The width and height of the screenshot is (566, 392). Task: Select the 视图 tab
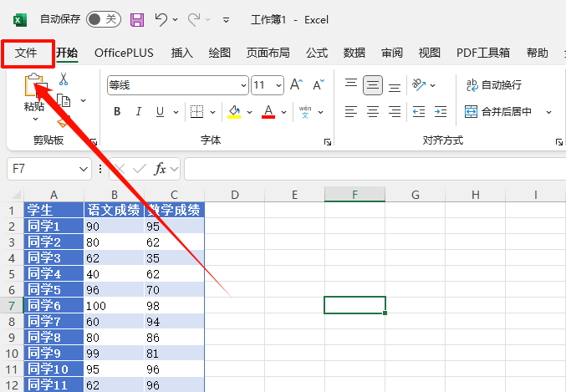[x=429, y=53]
